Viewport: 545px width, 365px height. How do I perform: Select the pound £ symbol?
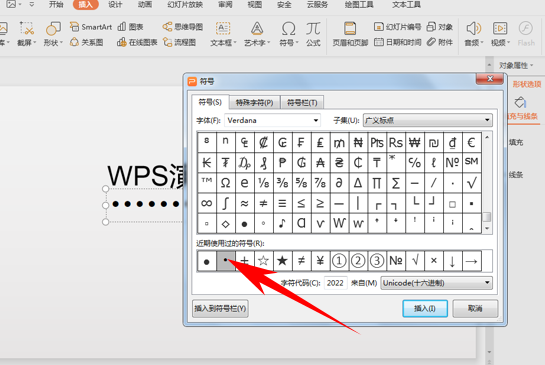(320, 143)
